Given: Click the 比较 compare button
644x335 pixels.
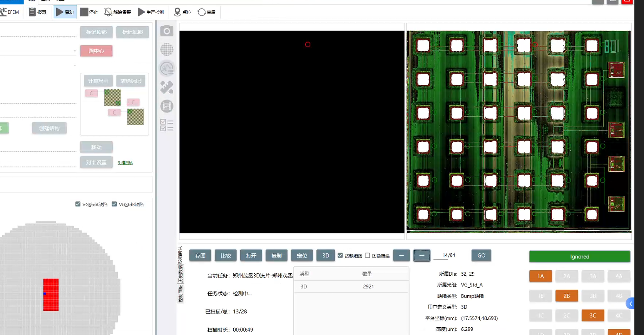Looking at the screenshot, I should [x=226, y=255].
